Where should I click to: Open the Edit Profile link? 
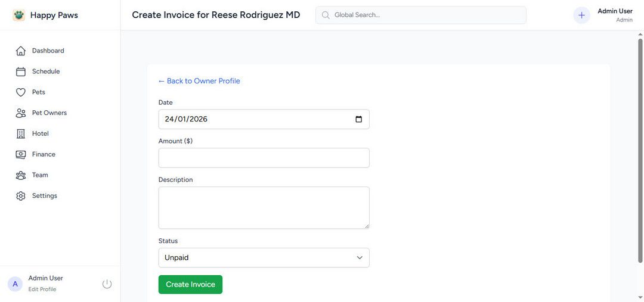pyautogui.click(x=42, y=289)
